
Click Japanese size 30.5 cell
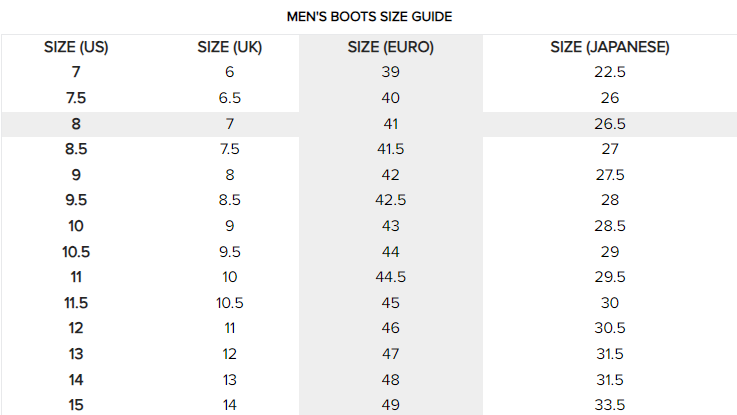pyautogui.click(x=610, y=328)
